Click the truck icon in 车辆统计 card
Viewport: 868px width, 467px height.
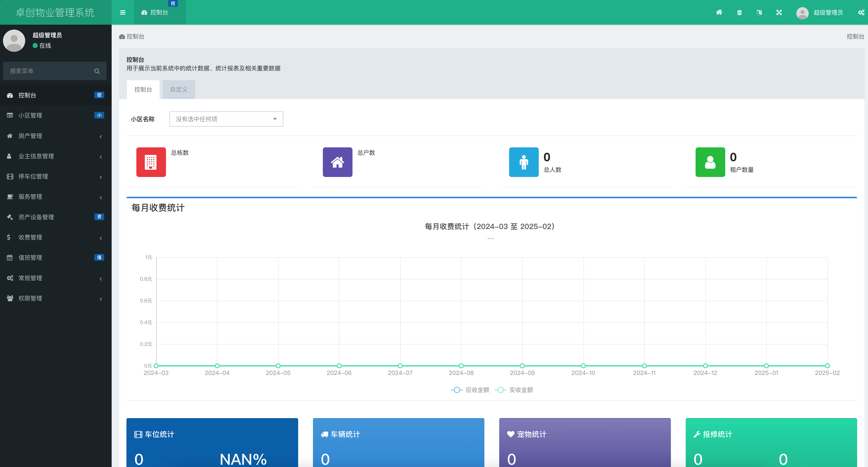point(325,434)
